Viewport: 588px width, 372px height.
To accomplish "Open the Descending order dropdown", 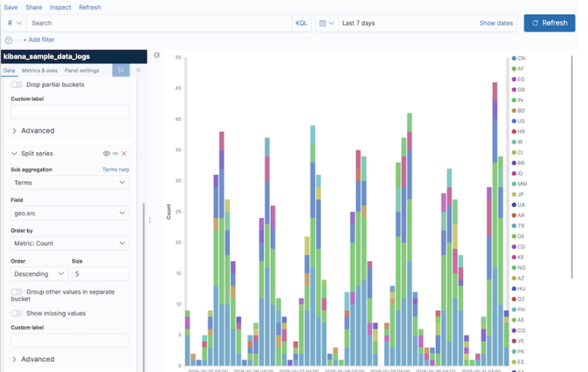I will point(39,274).
